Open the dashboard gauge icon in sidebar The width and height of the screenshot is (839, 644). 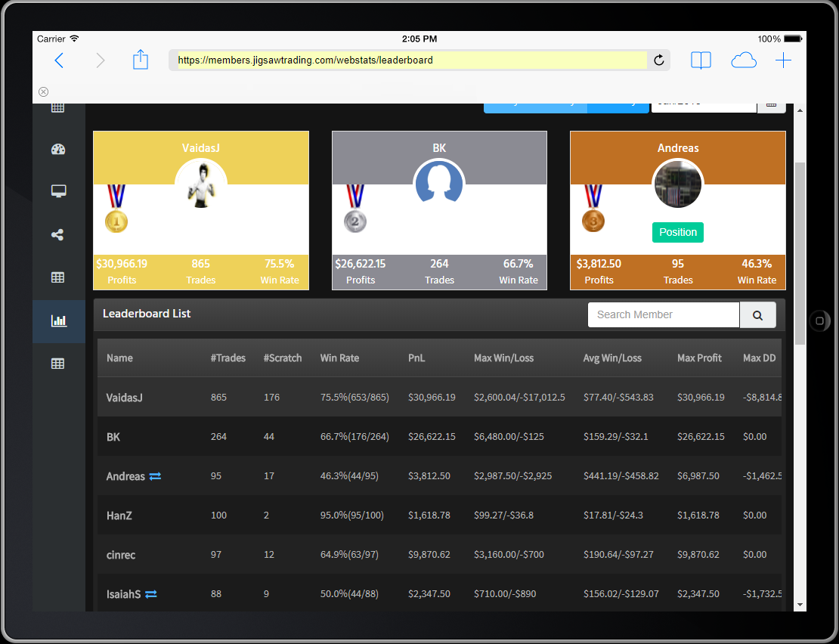click(x=58, y=150)
